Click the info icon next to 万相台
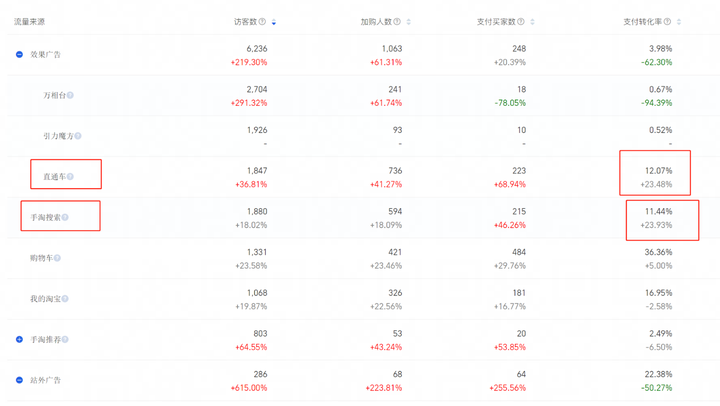720x406 pixels. [70, 95]
